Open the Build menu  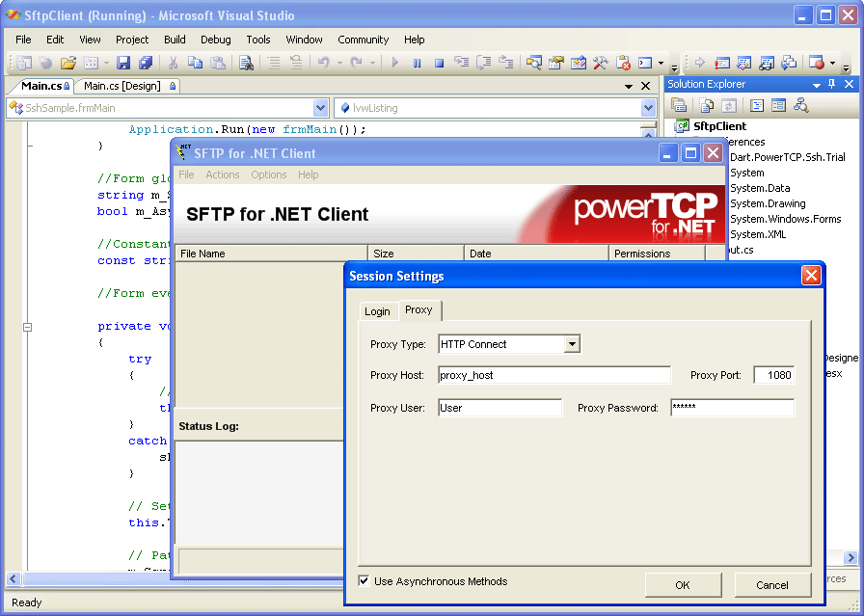click(175, 40)
